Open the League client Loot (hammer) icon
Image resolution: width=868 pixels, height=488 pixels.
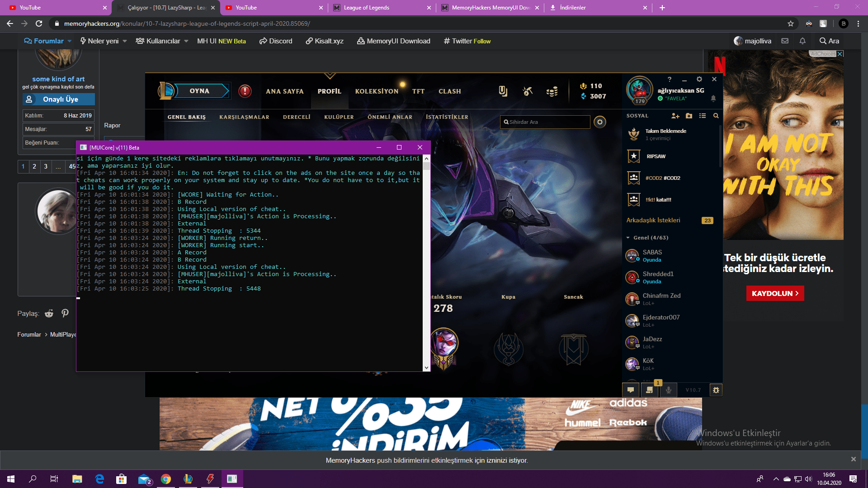527,91
